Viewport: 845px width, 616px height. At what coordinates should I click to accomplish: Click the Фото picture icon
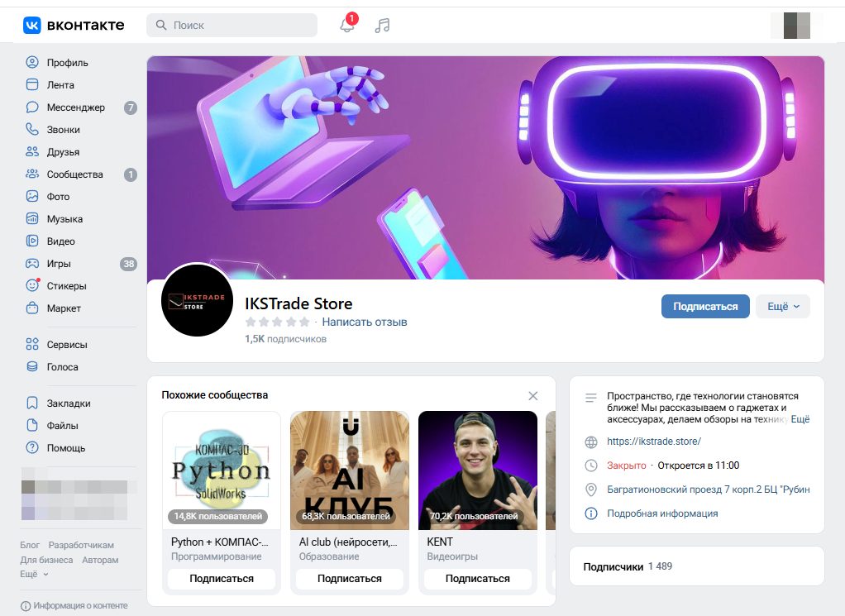click(x=32, y=197)
